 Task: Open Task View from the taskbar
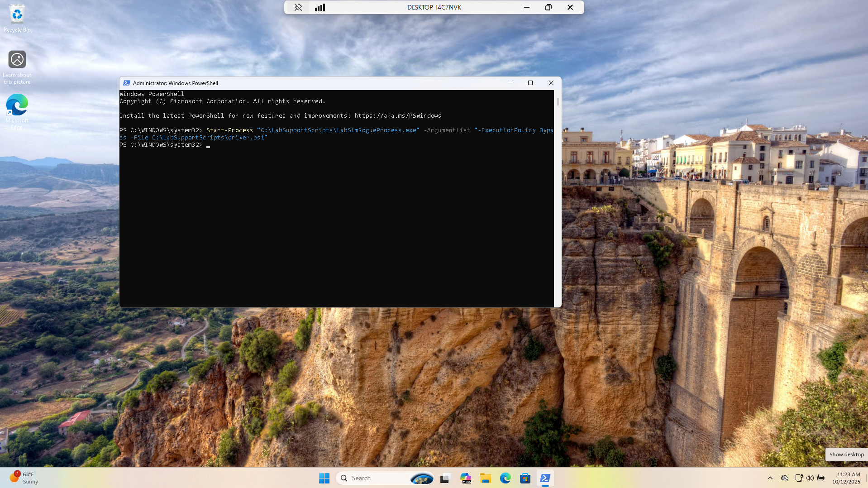pos(445,478)
